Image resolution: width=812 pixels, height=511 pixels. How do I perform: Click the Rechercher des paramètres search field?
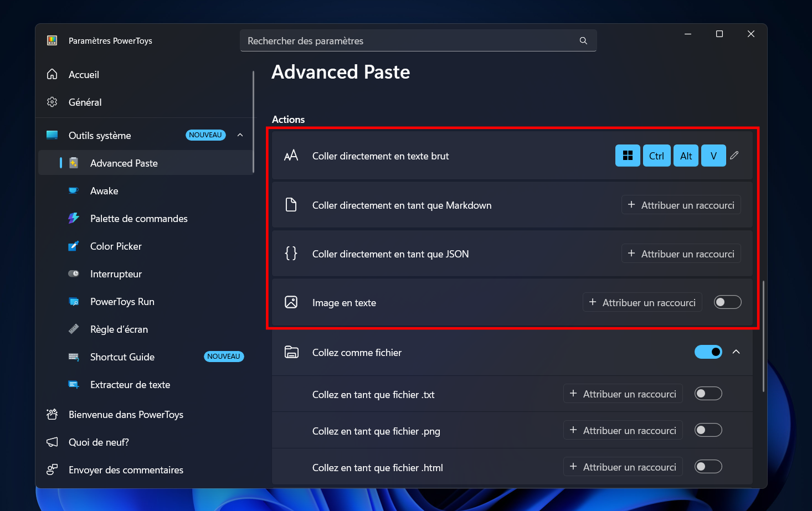[x=418, y=40]
